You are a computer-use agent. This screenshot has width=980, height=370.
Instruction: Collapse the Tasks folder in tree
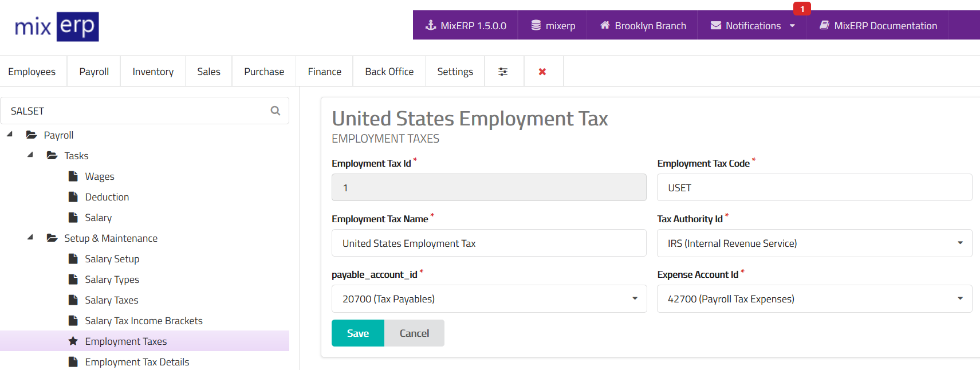pyautogui.click(x=30, y=155)
